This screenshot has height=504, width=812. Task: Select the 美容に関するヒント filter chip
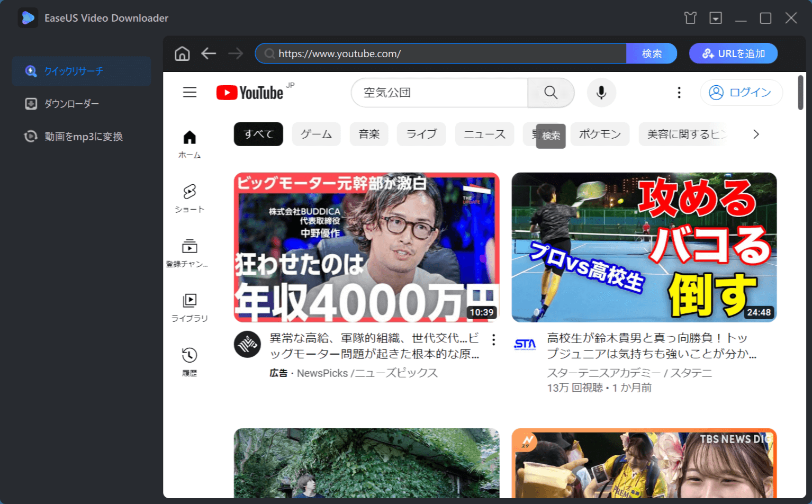[683, 134]
